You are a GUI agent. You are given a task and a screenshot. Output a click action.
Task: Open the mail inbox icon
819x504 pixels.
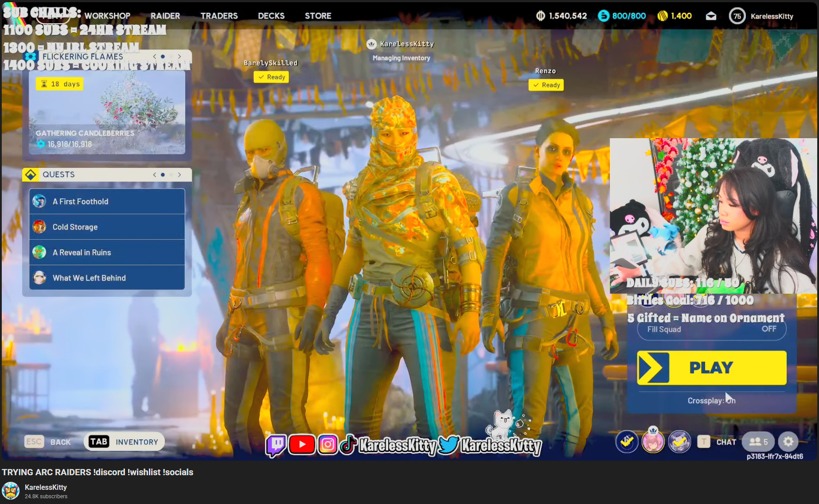pyautogui.click(x=711, y=16)
